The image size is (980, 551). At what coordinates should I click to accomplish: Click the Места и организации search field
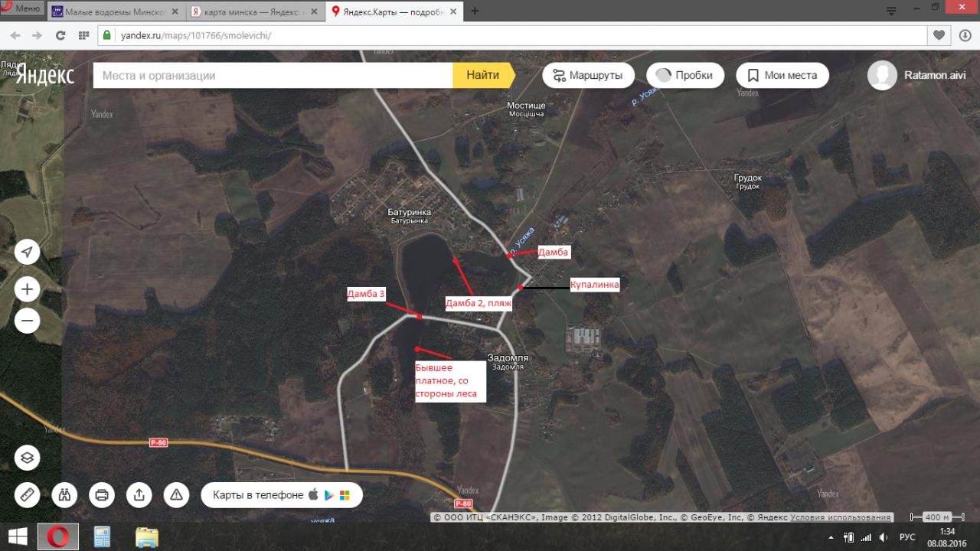click(x=273, y=75)
